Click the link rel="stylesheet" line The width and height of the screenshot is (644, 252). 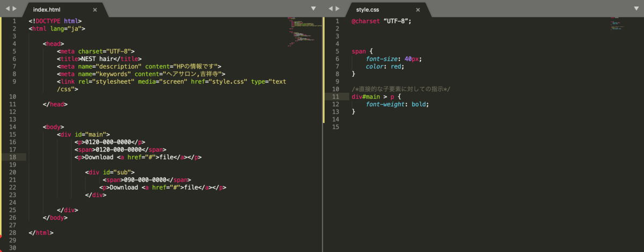(x=172, y=82)
